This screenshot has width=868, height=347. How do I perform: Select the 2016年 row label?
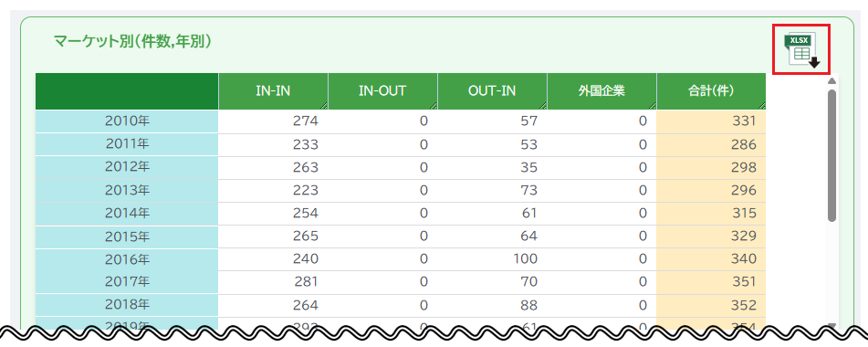click(127, 259)
